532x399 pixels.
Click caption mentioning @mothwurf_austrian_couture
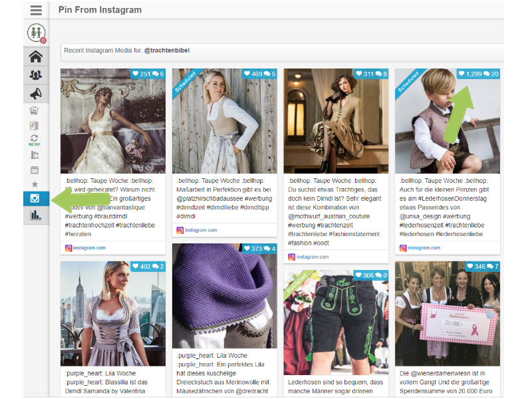tap(334, 211)
